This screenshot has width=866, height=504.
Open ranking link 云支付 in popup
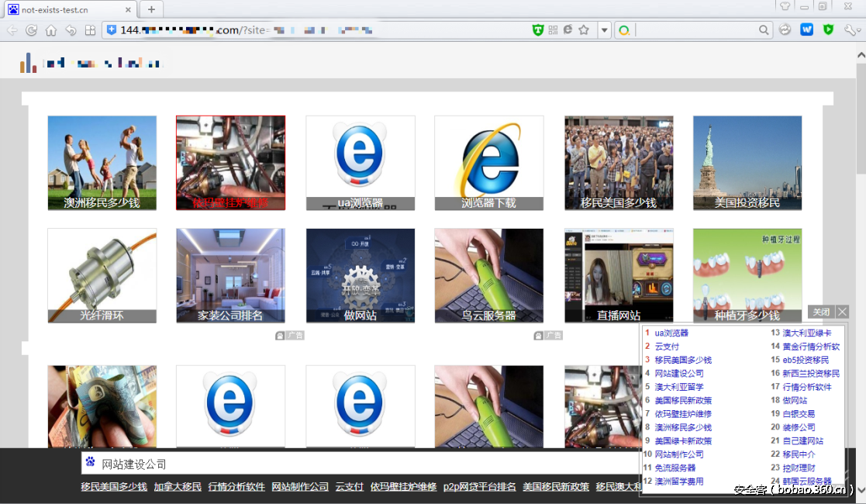667,347
